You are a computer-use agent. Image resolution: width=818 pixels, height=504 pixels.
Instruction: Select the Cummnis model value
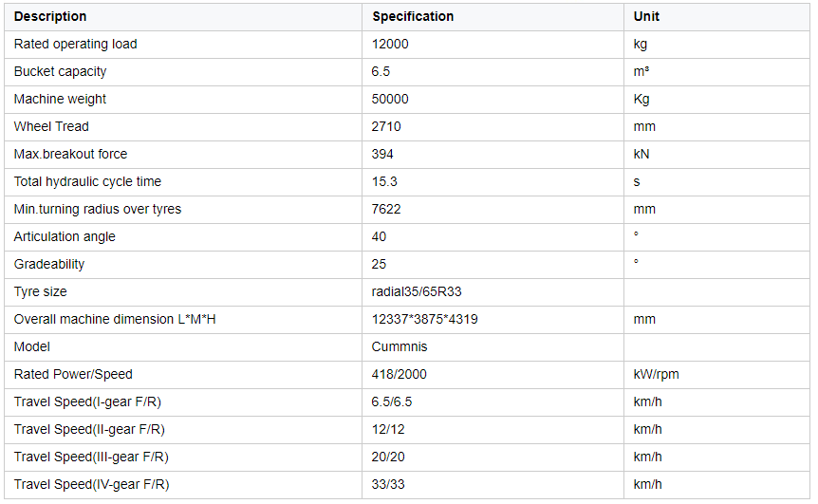tap(400, 347)
